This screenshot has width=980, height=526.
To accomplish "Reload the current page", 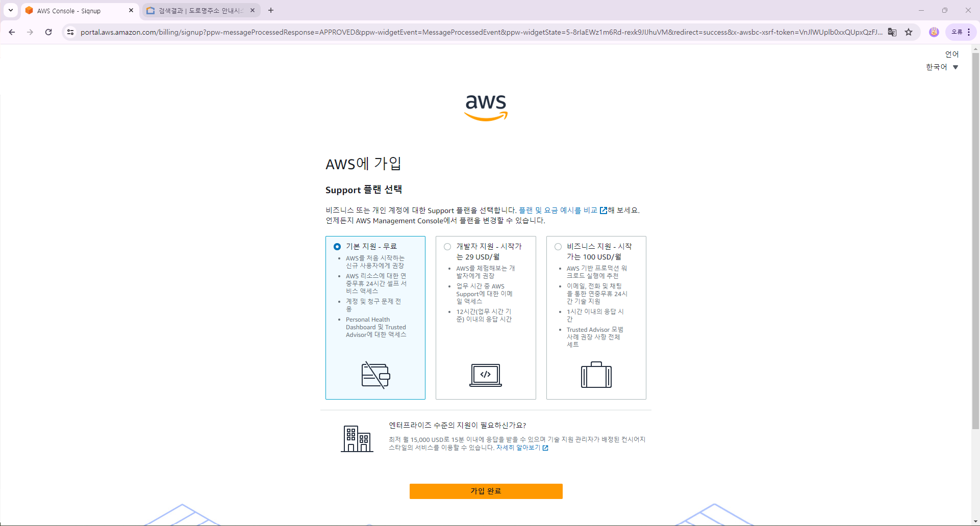I will pos(48,32).
